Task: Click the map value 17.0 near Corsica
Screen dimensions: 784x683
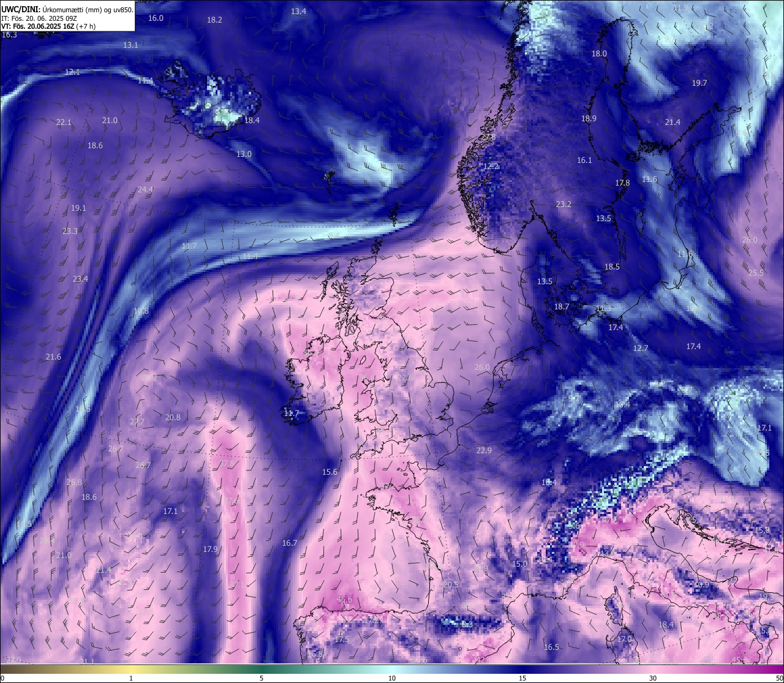Action: tap(624, 640)
